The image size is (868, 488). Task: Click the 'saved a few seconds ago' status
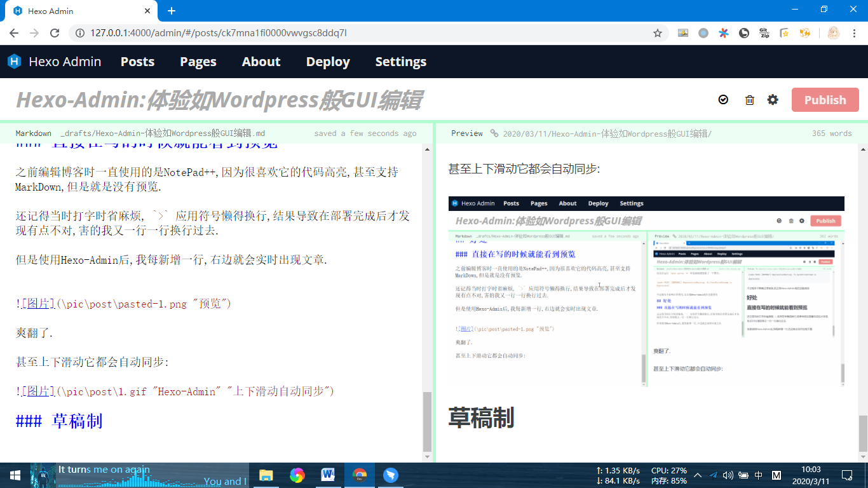[x=365, y=133]
